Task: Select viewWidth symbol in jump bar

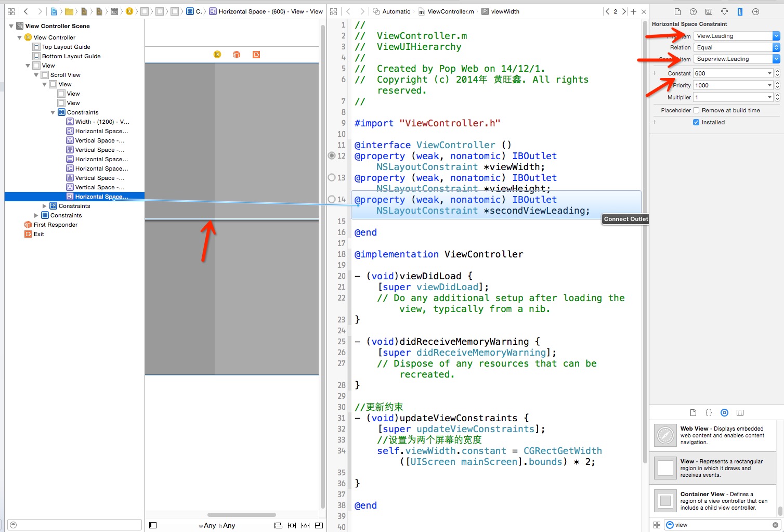Action: pos(500,11)
